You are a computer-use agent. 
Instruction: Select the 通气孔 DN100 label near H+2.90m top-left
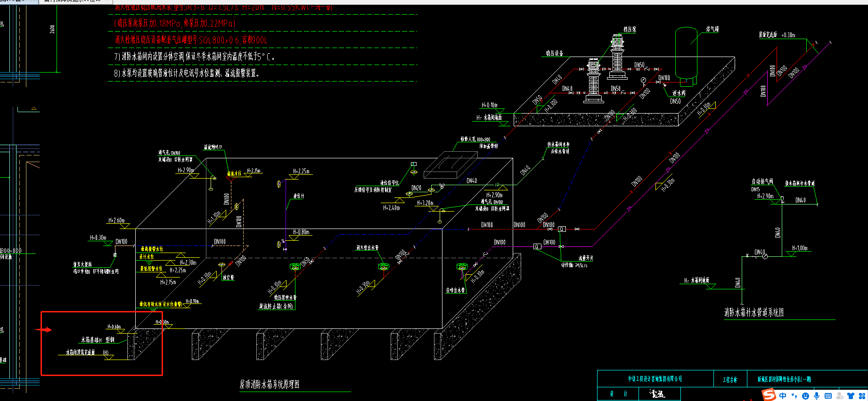pos(169,153)
